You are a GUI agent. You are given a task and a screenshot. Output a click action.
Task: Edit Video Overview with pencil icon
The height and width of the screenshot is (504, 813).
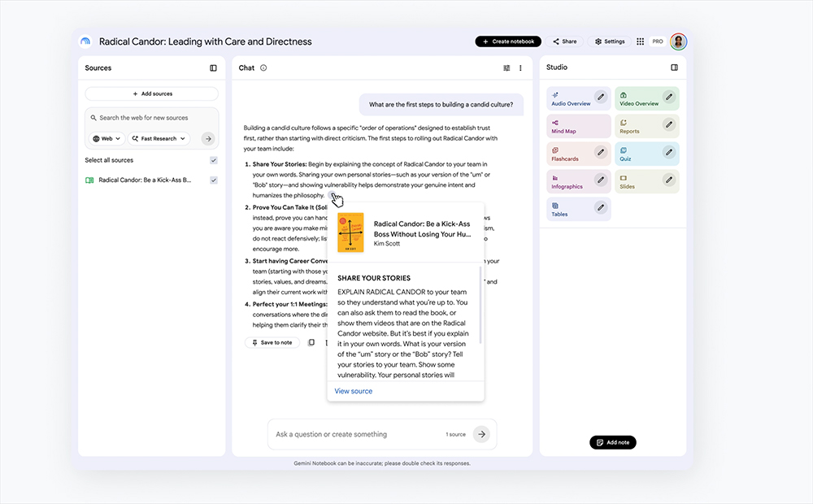coord(669,97)
